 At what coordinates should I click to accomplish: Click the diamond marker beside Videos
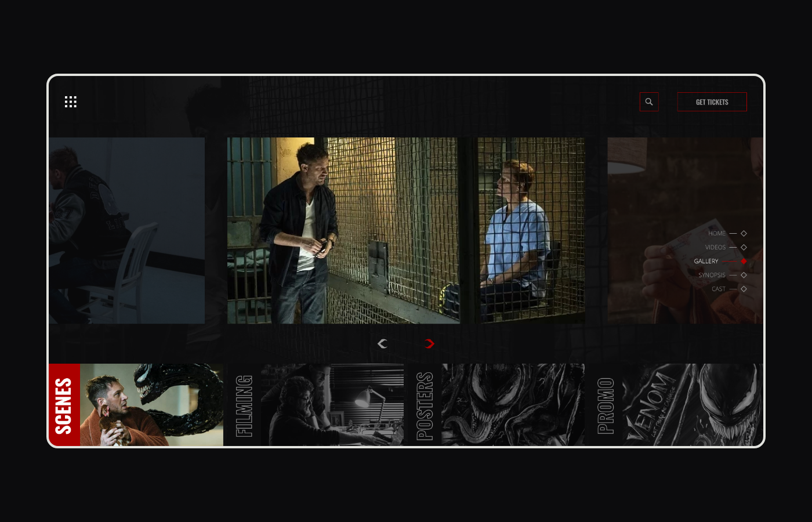(x=744, y=247)
